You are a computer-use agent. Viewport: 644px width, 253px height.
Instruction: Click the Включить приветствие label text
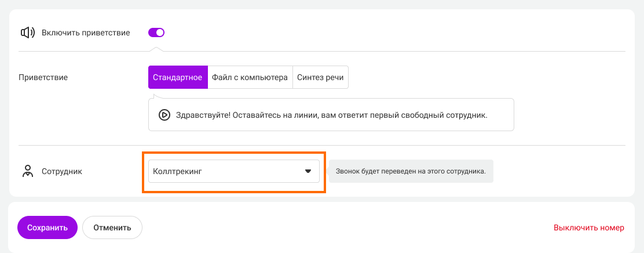(x=85, y=32)
